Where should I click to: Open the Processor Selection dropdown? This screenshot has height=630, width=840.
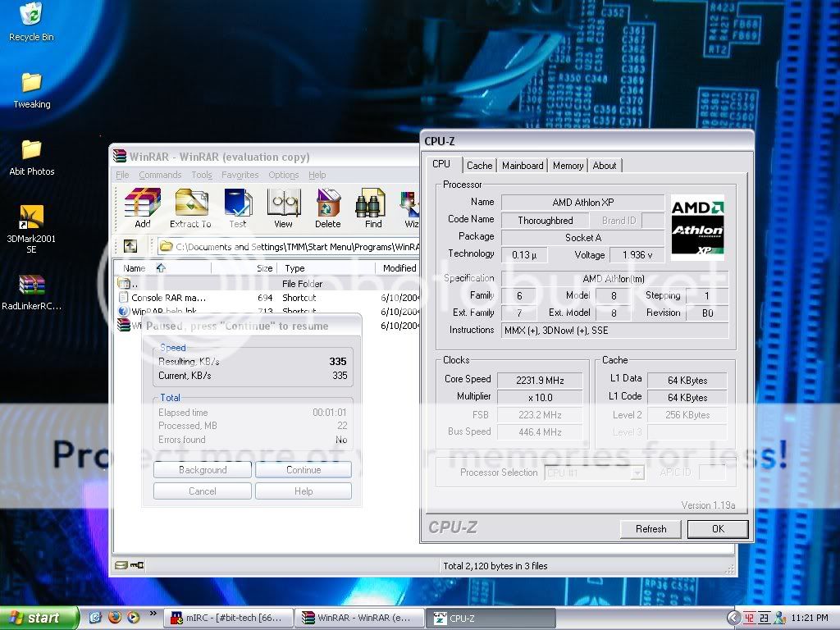coord(637,473)
